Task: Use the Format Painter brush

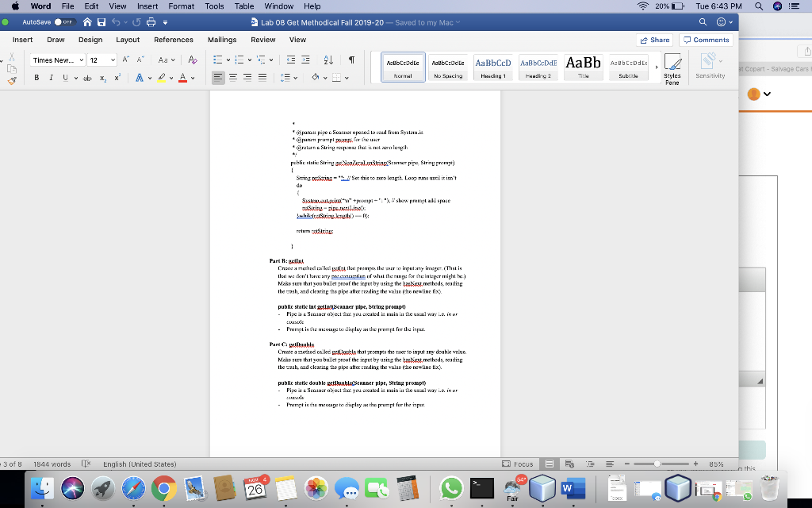Action: tap(12, 81)
